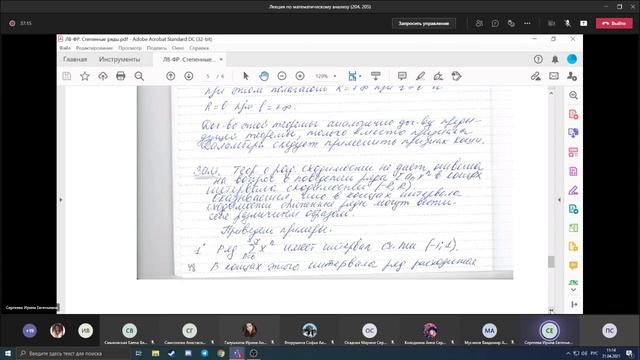Click the page number field
This screenshot has width=640, height=360.
click(x=208, y=76)
